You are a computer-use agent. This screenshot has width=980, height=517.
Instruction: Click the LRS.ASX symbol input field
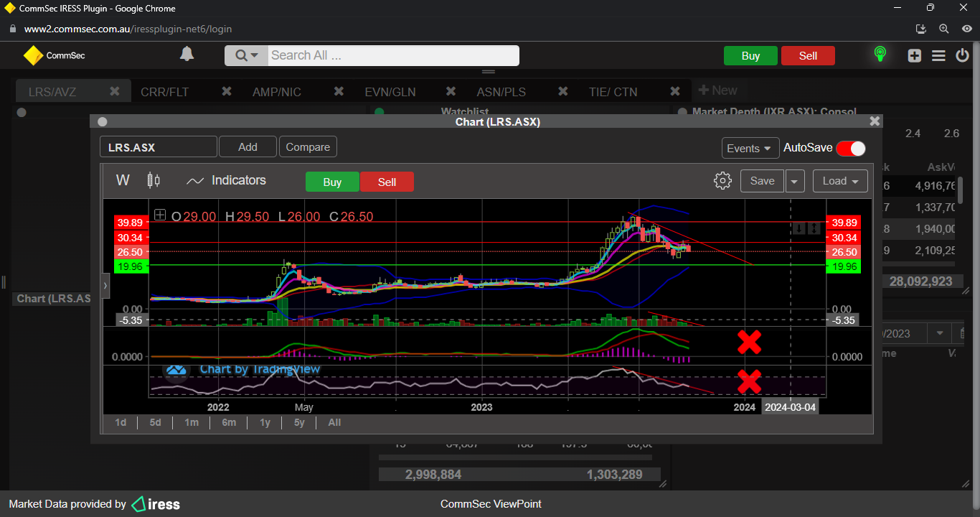(158, 147)
